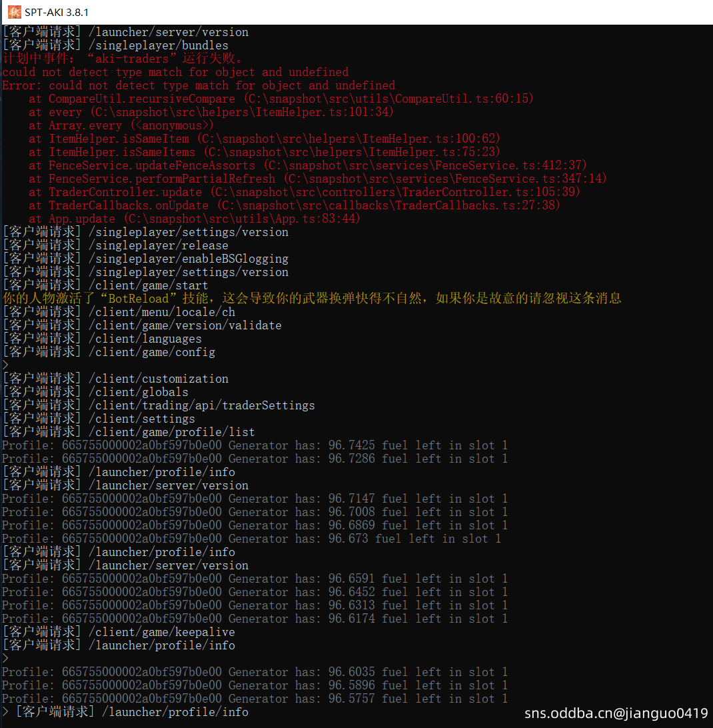Click the CompareUtil.recursiveCompare stack trace line
Image resolution: width=713 pixels, height=728 pixels.
pos(280,99)
